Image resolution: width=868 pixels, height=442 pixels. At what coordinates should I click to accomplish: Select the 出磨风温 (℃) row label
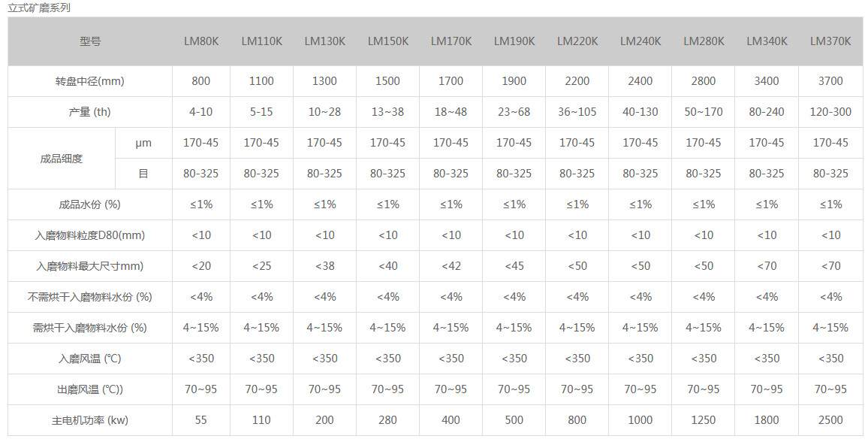click(89, 389)
